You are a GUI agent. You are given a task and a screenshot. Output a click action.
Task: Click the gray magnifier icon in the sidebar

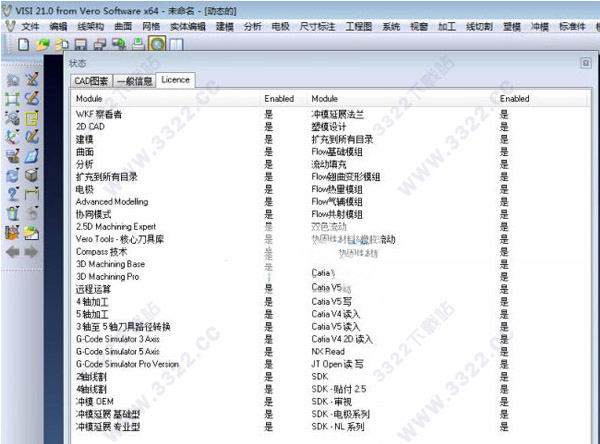tap(13, 80)
